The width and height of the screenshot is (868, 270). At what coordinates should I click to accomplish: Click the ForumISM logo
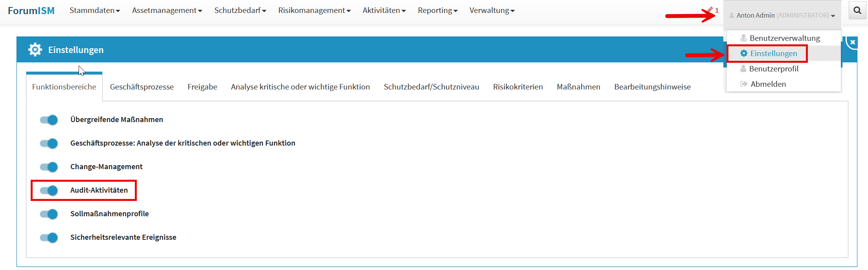click(31, 11)
